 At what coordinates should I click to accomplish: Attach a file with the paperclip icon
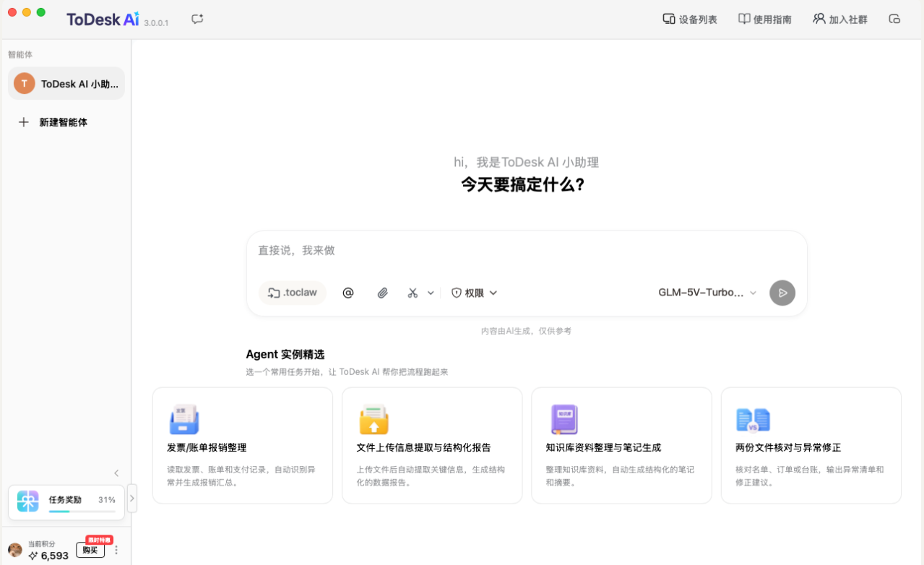(x=383, y=293)
